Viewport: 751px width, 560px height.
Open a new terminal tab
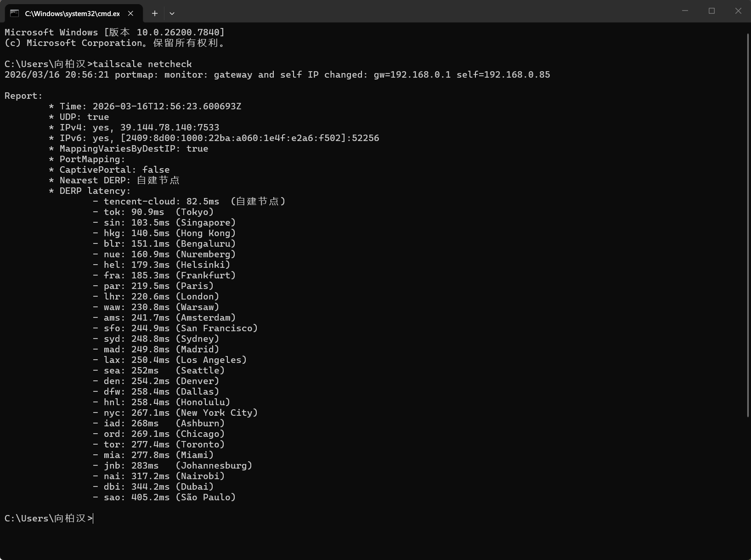(155, 13)
